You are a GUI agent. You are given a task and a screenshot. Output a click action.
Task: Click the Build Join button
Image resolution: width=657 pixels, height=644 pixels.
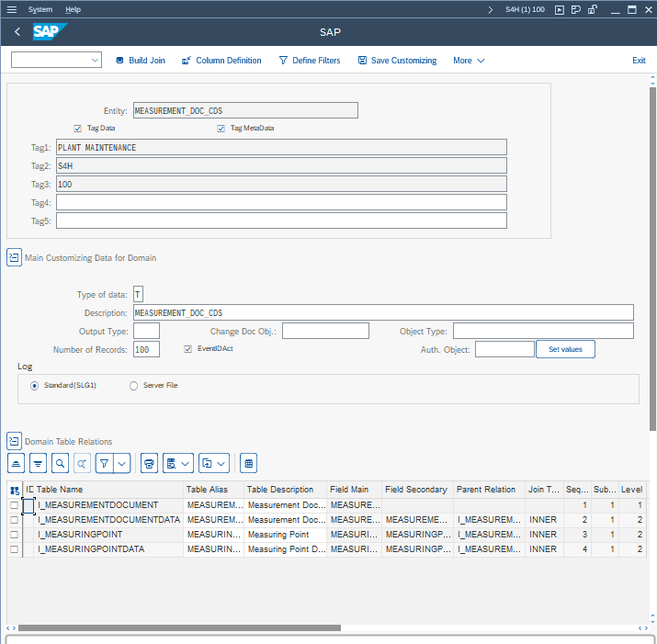click(x=141, y=61)
